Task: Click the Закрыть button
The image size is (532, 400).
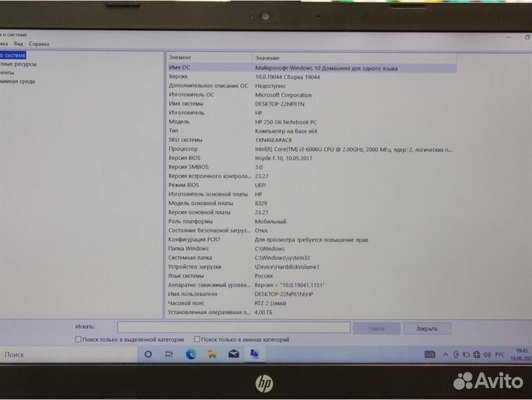Action: [x=428, y=328]
